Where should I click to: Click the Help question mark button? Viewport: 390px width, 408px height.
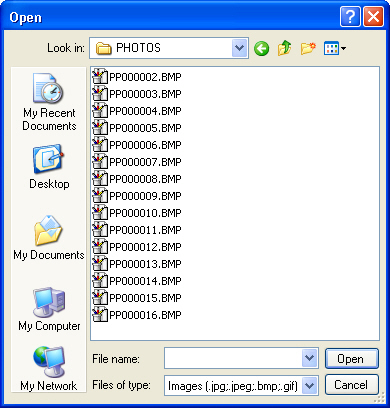click(x=350, y=17)
